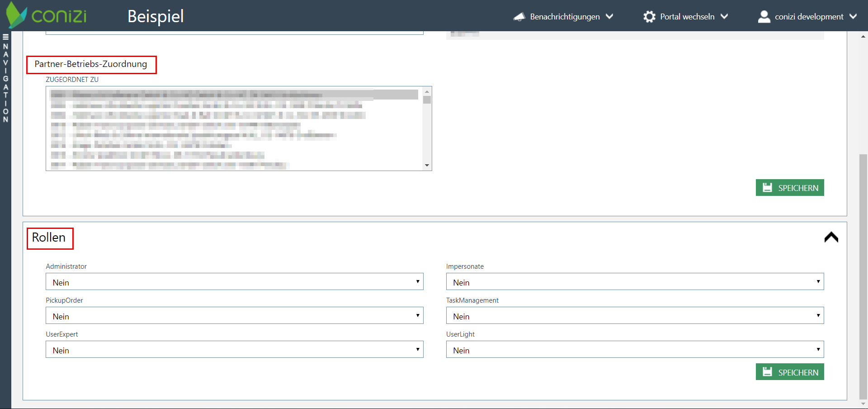Click the Portal wechseln gear icon

(x=649, y=17)
